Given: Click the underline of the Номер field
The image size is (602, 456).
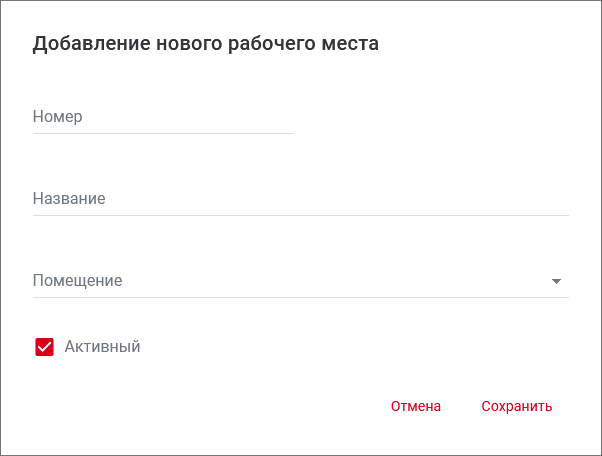Looking at the screenshot, I should (162, 133).
